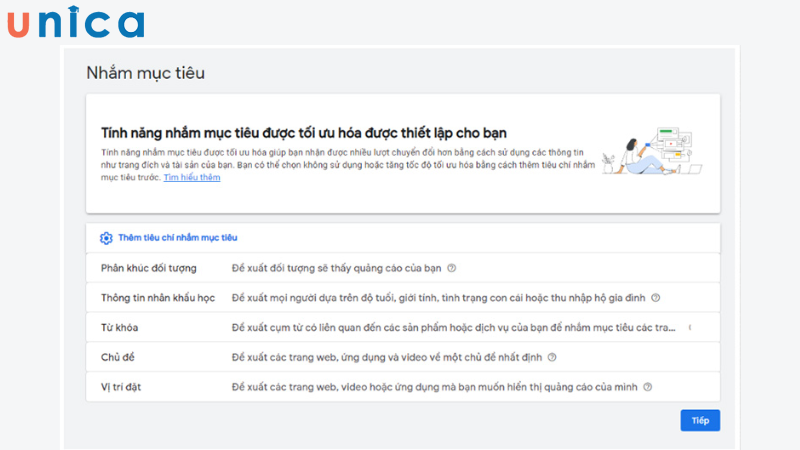Click the illustration in the optimized targeting card
Screen dimensions: 800x450
click(x=652, y=151)
